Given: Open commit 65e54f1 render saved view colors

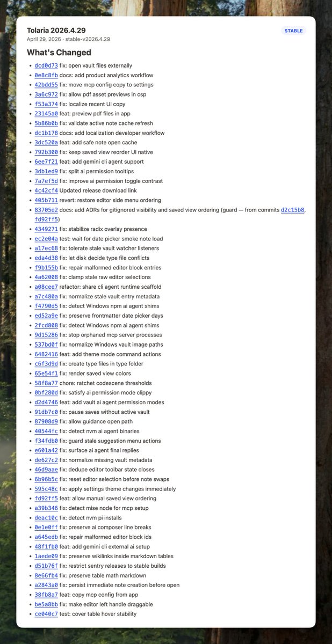Looking at the screenshot, I should click(46, 374).
